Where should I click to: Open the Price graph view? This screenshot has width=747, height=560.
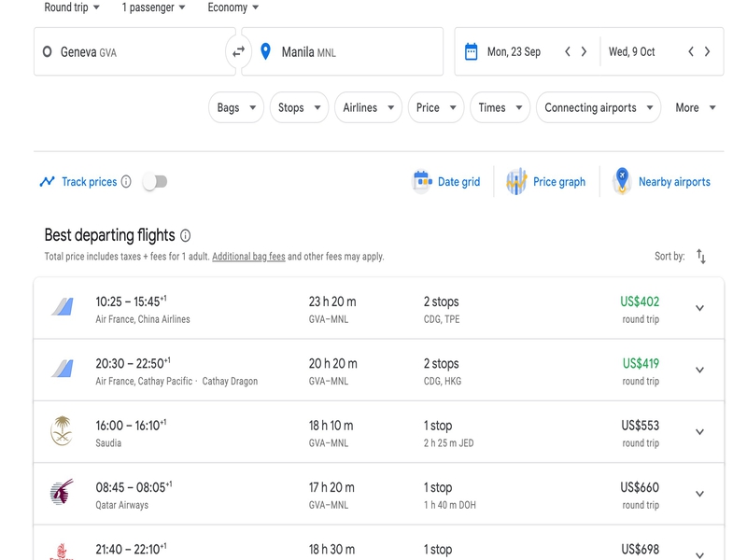[559, 182]
